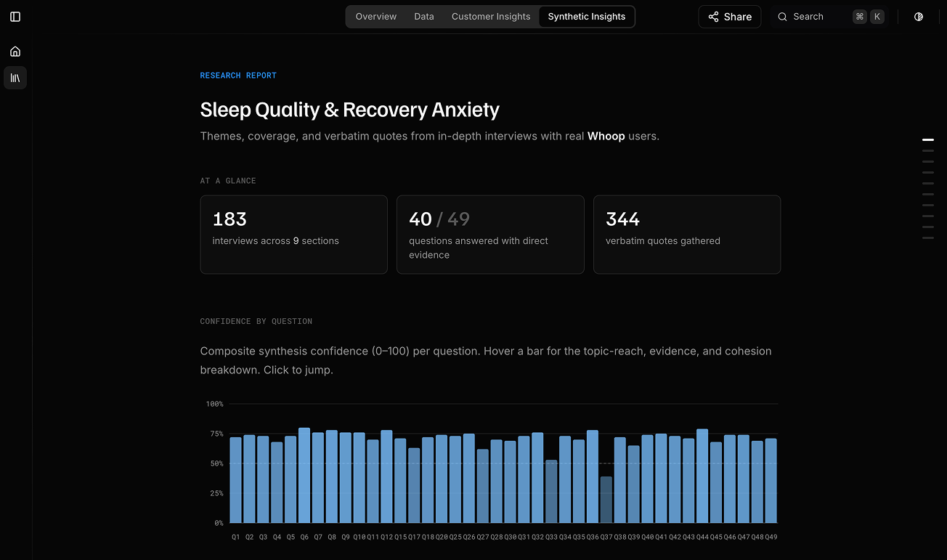Switch to the Data tab
The height and width of the screenshot is (560, 947).
click(x=424, y=17)
